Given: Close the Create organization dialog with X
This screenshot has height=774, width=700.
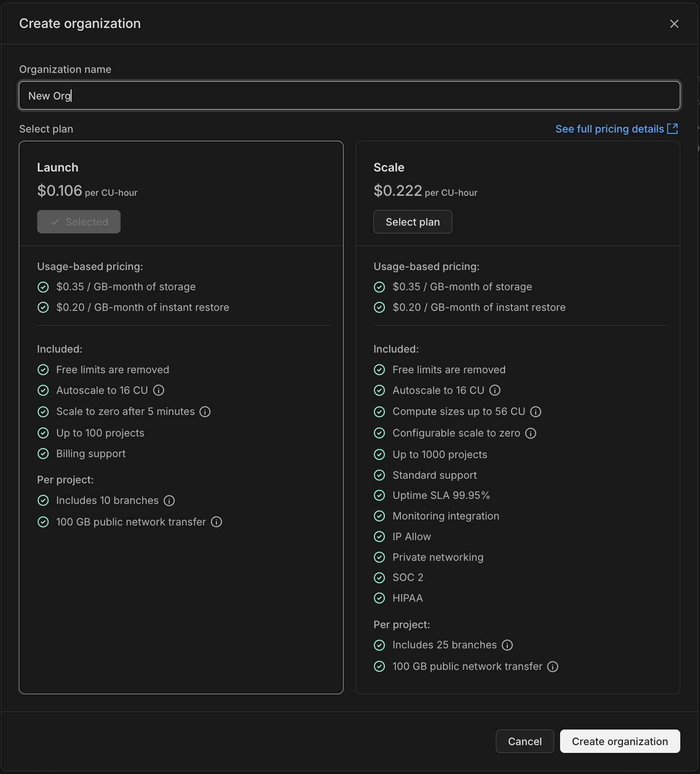Looking at the screenshot, I should pyautogui.click(x=674, y=24).
